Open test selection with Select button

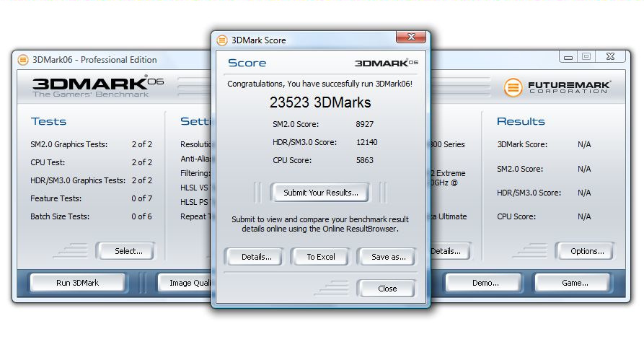coord(128,251)
